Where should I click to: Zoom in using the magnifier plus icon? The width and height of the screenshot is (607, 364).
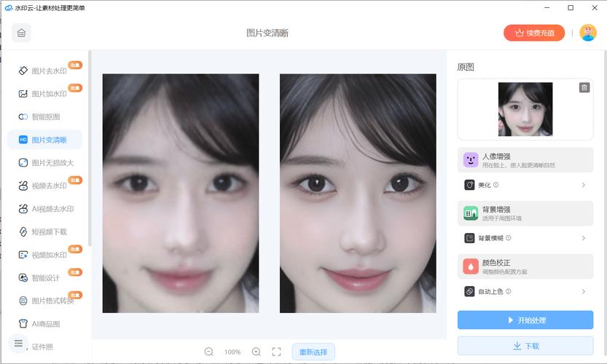point(256,352)
